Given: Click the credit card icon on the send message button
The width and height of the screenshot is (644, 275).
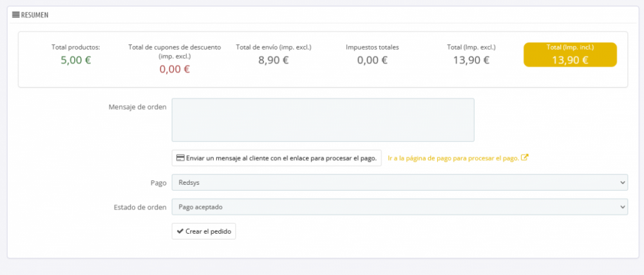Looking at the screenshot, I should coord(180,158).
